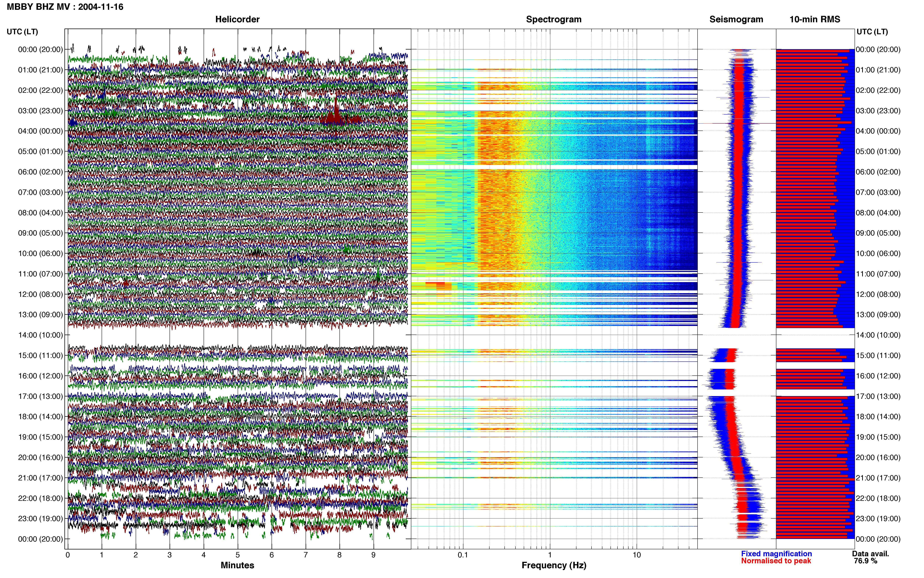This screenshot has height=578, width=924.
Task: Click the 'Helicorder' panel heading
Action: pyautogui.click(x=237, y=20)
